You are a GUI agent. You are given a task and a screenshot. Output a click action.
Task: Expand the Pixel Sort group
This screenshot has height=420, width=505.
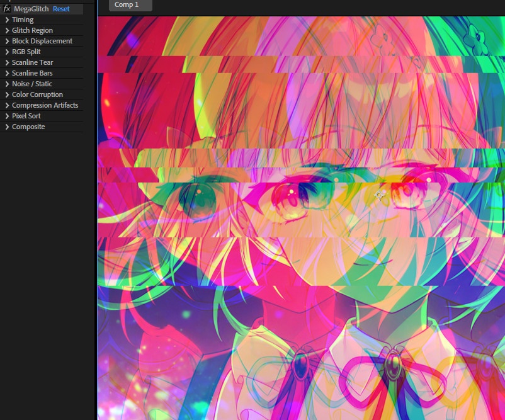[x=8, y=116]
